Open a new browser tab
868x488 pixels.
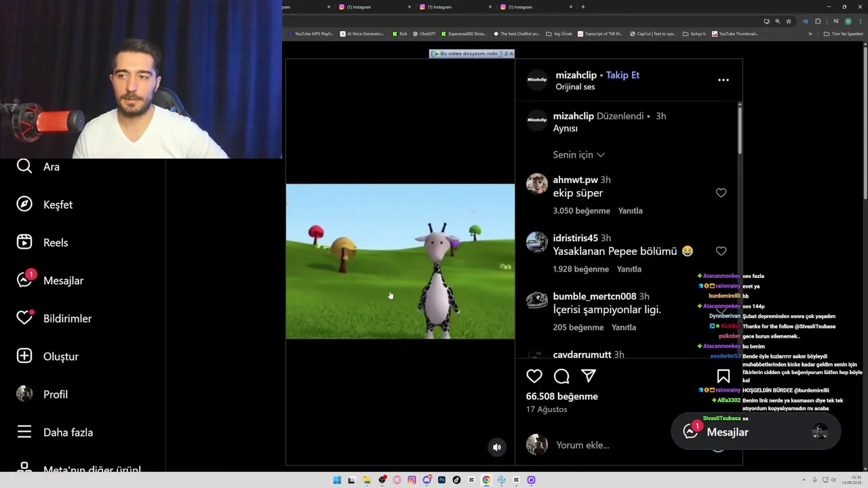583,7
